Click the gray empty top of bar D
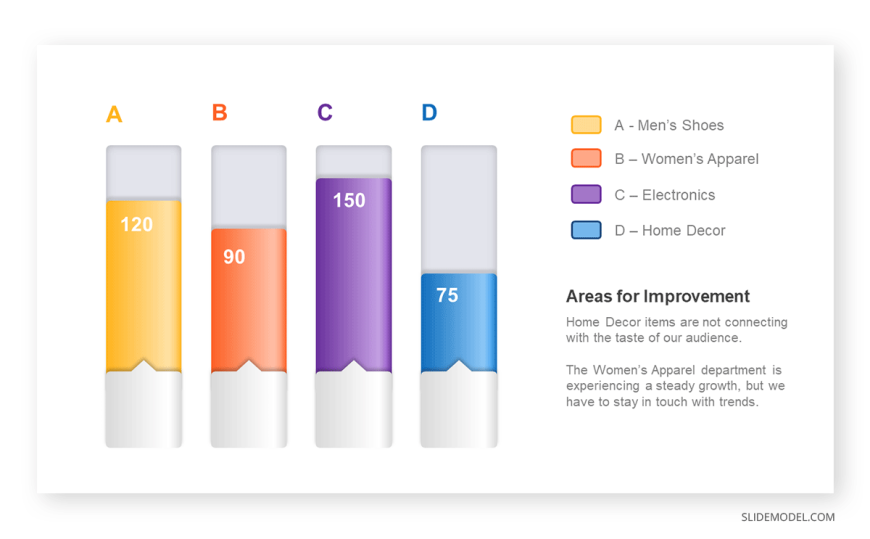870x539 pixels. 459,209
